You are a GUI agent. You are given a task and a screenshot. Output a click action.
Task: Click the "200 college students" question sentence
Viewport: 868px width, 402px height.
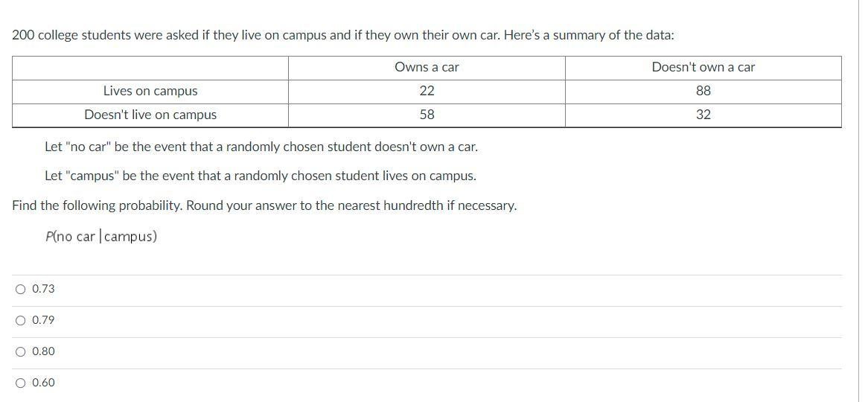pyautogui.click(x=343, y=36)
